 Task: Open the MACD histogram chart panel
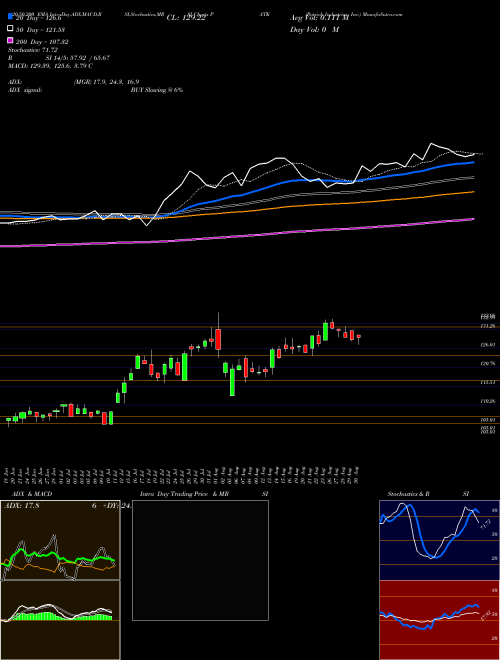pyautogui.click(x=60, y=620)
